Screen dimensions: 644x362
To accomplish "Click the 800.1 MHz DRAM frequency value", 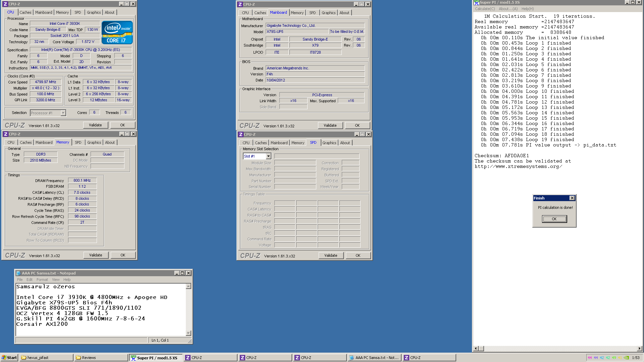I will (x=82, y=180).
